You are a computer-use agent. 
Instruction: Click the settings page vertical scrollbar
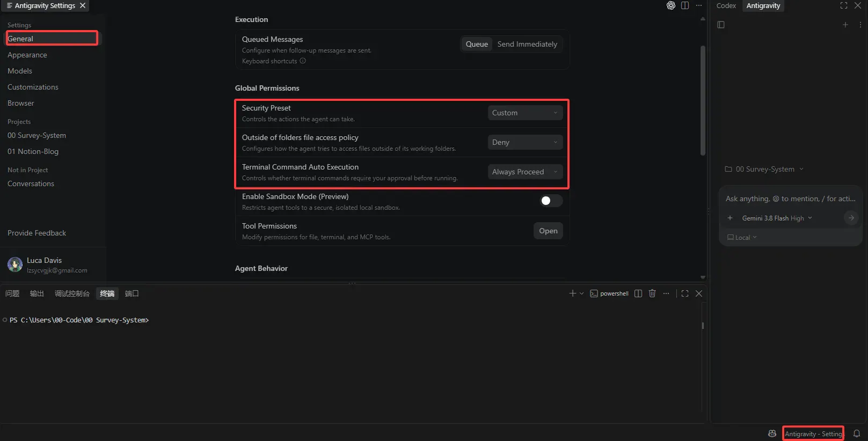[703, 100]
